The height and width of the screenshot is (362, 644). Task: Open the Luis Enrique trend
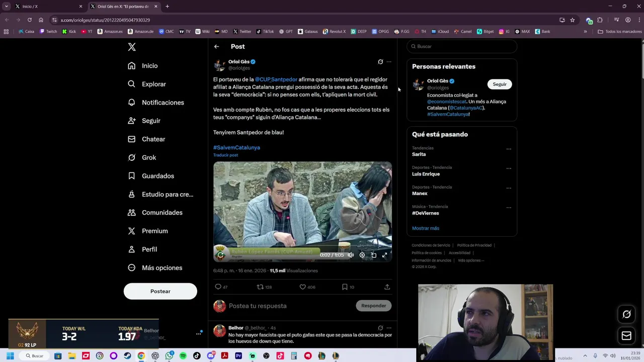(426, 174)
